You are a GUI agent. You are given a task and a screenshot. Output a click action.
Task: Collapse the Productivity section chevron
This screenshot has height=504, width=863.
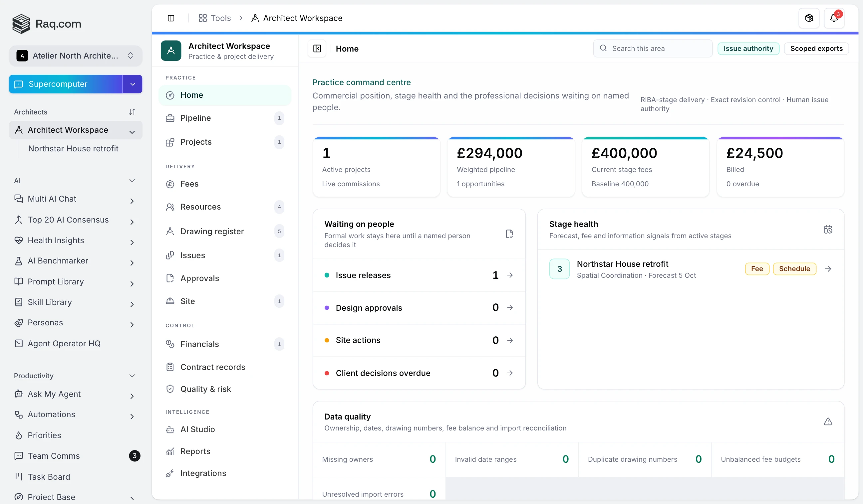pos(132,376)
